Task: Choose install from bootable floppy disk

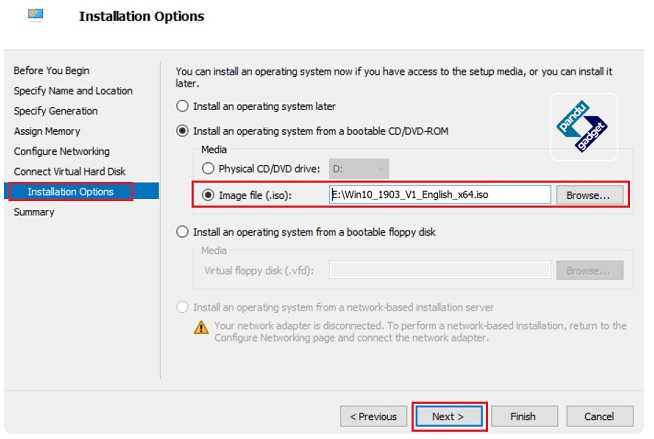Action: tap(182, 232)
